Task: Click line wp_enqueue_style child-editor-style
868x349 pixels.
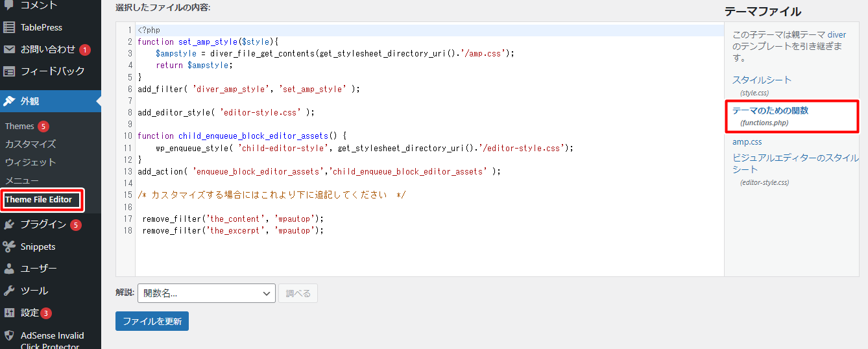Action: [x=365, y=148]
